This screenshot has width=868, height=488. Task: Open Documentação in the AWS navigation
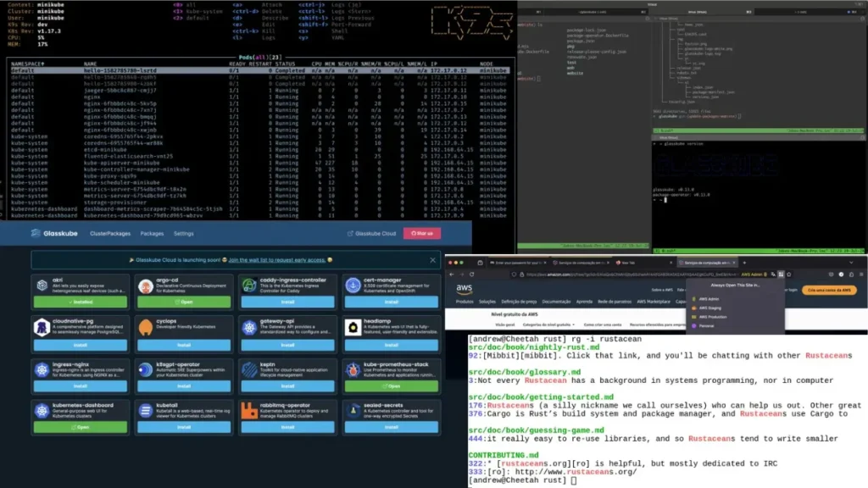pos(556,302)
